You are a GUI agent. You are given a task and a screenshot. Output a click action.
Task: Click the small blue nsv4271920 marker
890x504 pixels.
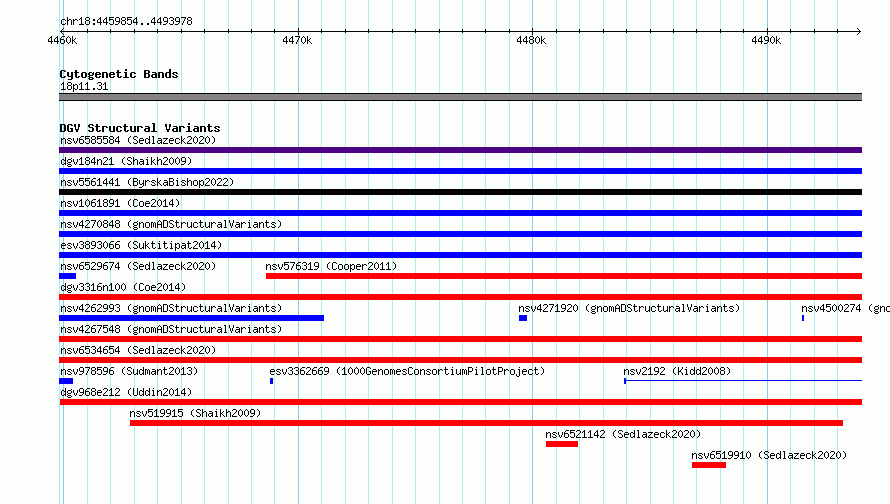(523, 318)
